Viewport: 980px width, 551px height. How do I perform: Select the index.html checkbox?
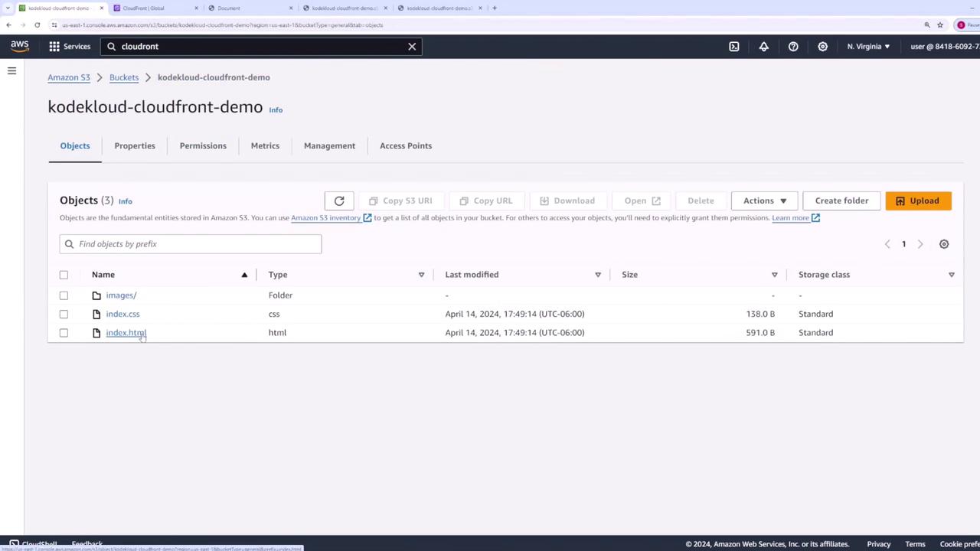click(x=64, y=333)
